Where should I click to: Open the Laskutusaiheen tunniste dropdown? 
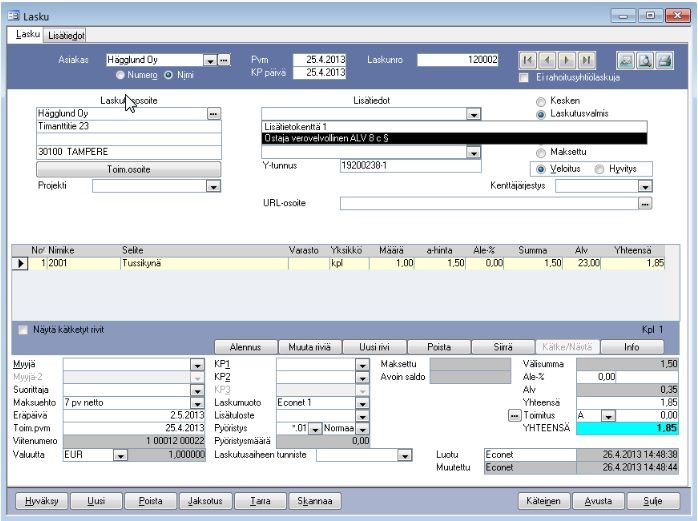coord(404,456)
